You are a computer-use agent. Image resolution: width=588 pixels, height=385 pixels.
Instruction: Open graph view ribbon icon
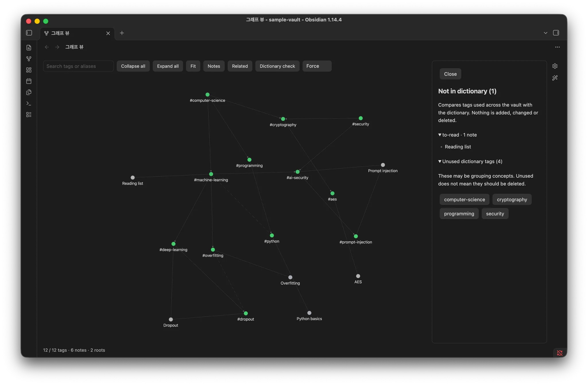pyautogui.click(x=29, y=59)
